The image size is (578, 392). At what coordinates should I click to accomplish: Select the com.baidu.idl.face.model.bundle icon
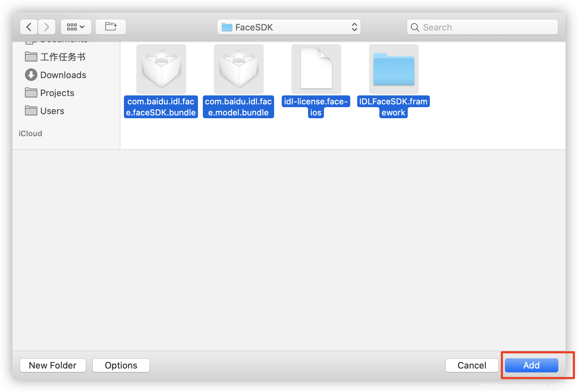[239, 69]
